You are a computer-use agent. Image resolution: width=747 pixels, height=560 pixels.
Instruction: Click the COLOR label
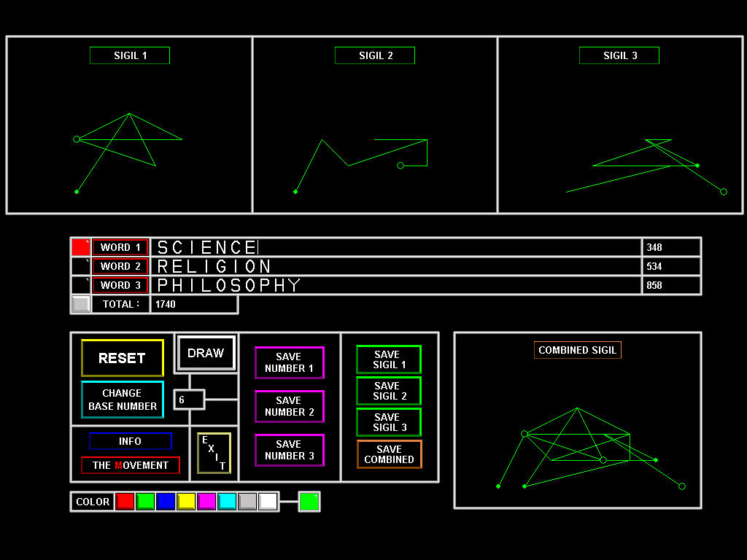[x=93, y=502]
